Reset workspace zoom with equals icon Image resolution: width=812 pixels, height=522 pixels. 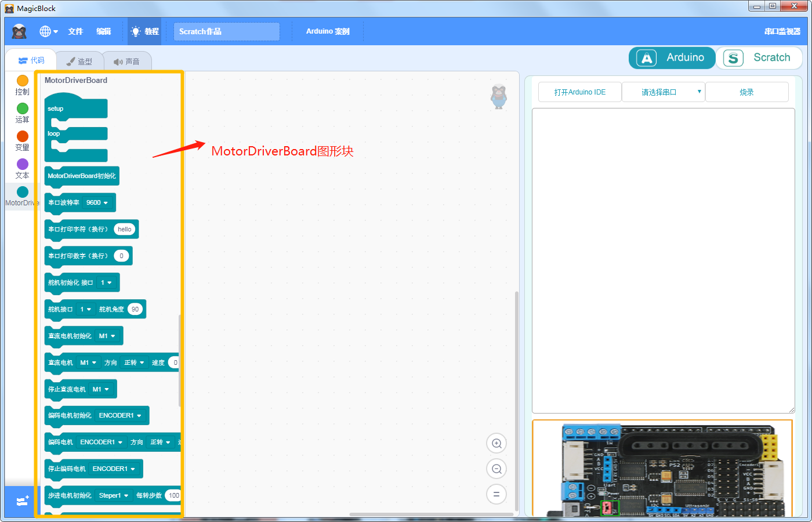click(496, 495)
